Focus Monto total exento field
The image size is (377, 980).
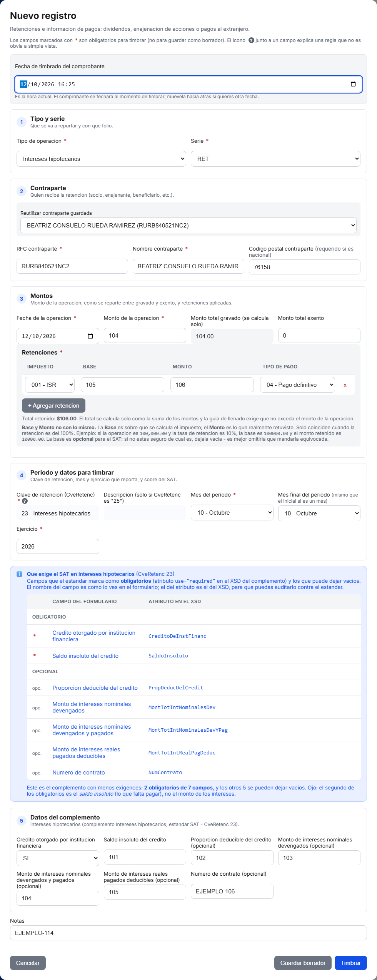[x=319, y=335]
